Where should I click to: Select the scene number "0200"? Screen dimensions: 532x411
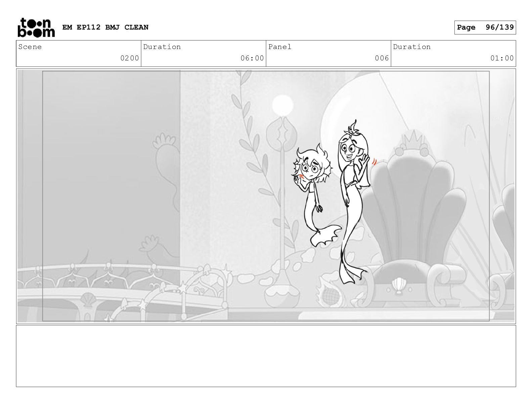tap(130, 58)
